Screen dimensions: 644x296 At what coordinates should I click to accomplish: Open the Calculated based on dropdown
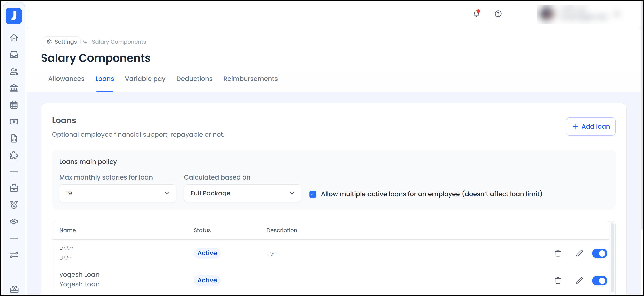[242, 193]
